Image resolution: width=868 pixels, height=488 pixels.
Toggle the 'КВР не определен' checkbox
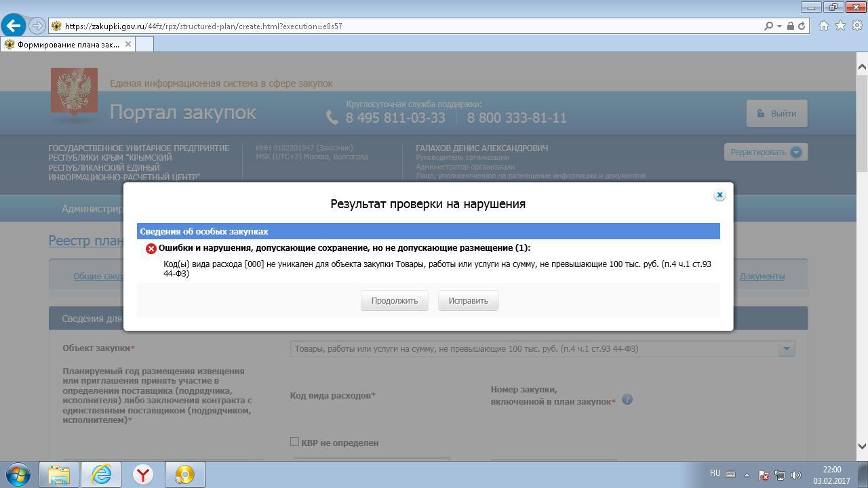[x=295, y=442]
